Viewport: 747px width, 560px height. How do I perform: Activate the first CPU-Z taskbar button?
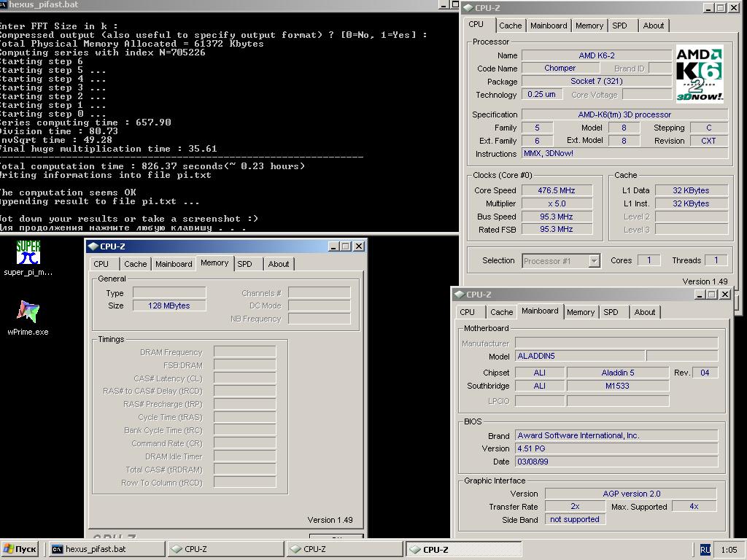[x=225, y=549]
